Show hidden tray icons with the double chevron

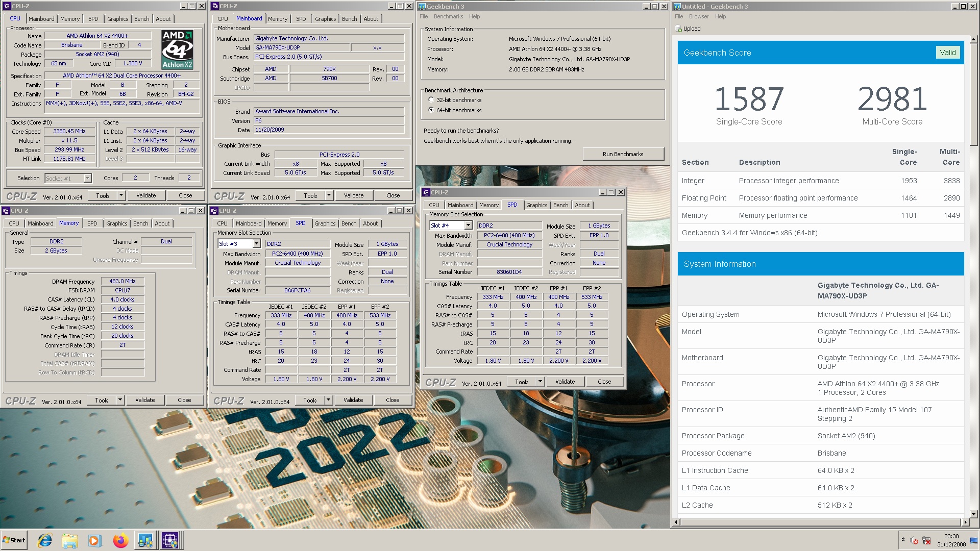tap(903, 540)
